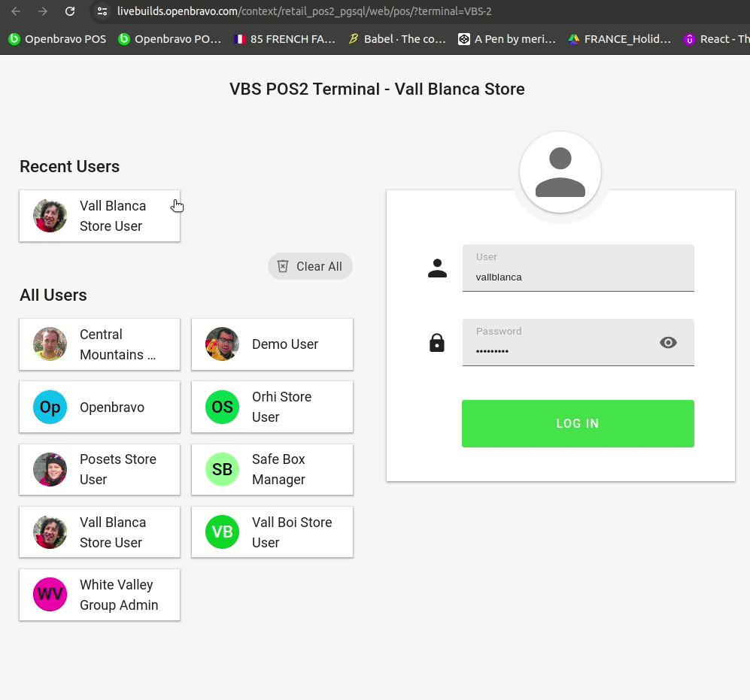The height and width of the screenshot is (700, 750).
Task: Choose the Central Mountains user card
Action: 99,344
